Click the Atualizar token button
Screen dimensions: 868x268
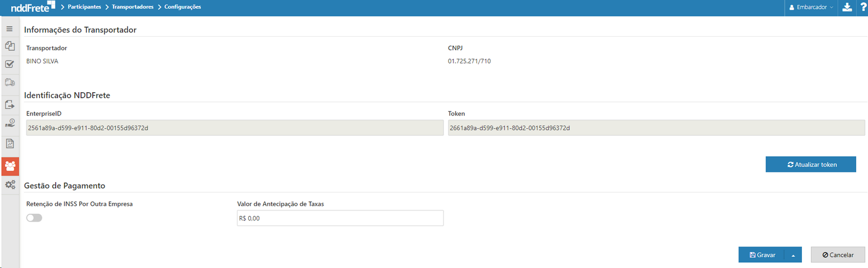(810, 165)
